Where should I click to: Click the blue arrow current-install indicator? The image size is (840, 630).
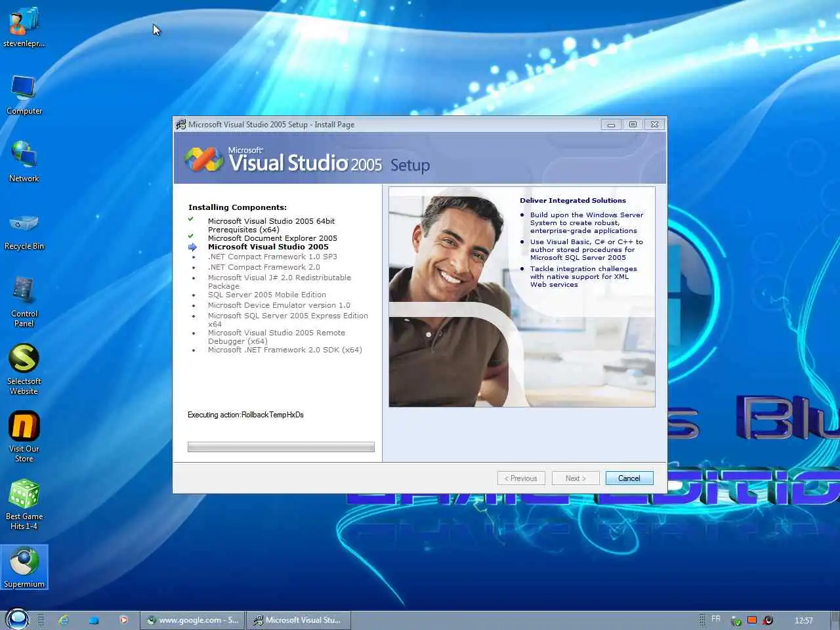tap(192, 247)
